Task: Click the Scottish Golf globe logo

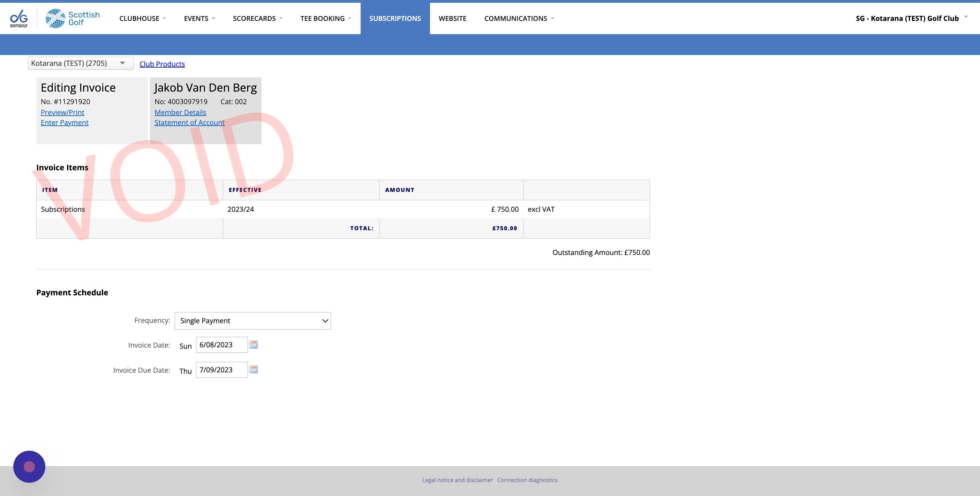Action: [x=55, y=18]
